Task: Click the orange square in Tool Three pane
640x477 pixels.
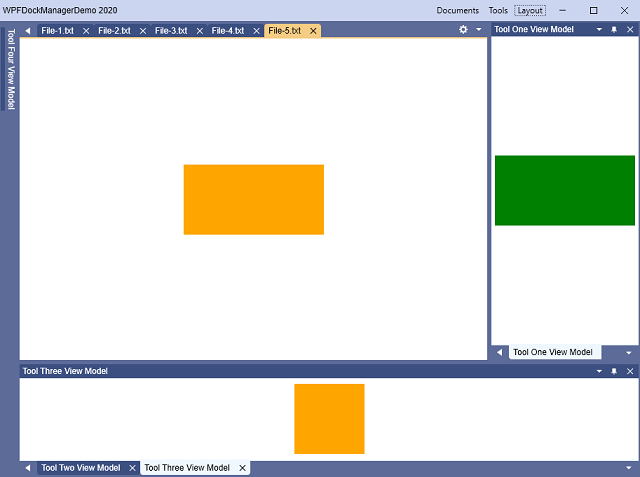Action: tap(329, 419)
